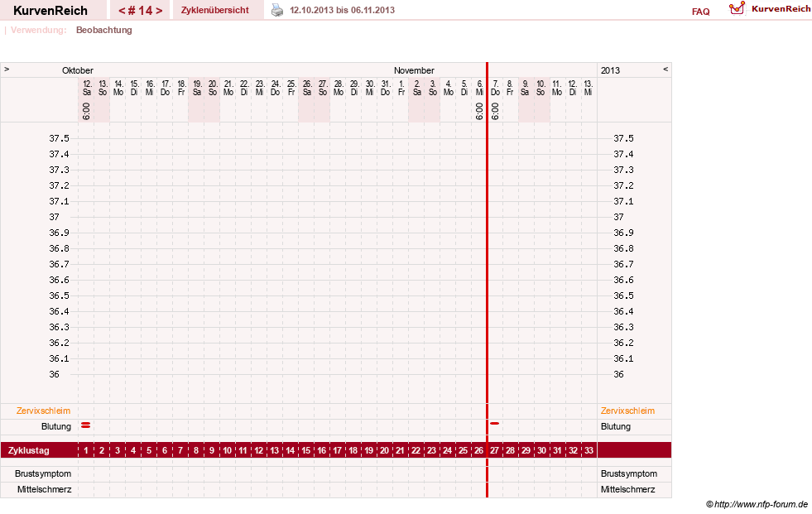
Task: Click the left 36 temperature axis label
Action: [x=55, y=374]
